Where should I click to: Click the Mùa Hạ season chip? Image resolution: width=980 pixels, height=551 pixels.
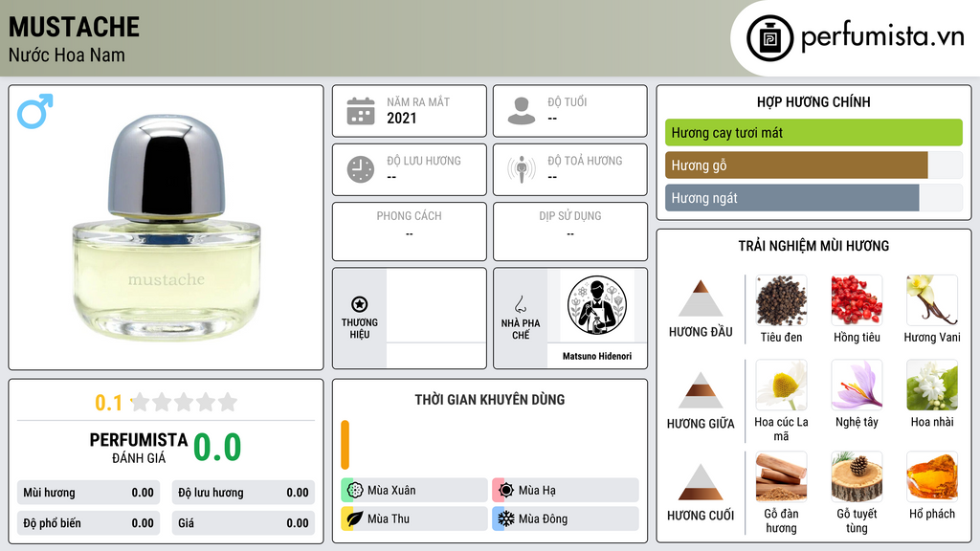tap(566, 491)
